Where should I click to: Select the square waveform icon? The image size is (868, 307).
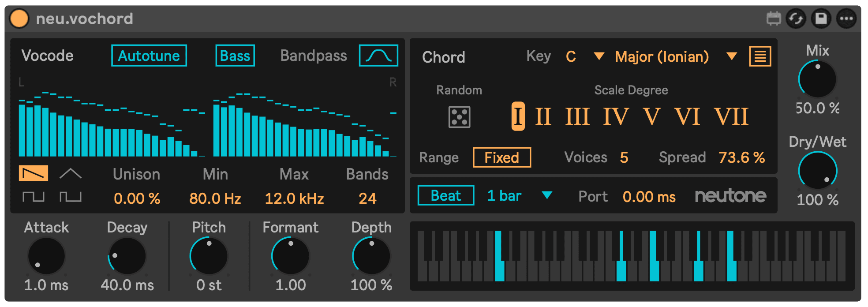coord(34,196)
